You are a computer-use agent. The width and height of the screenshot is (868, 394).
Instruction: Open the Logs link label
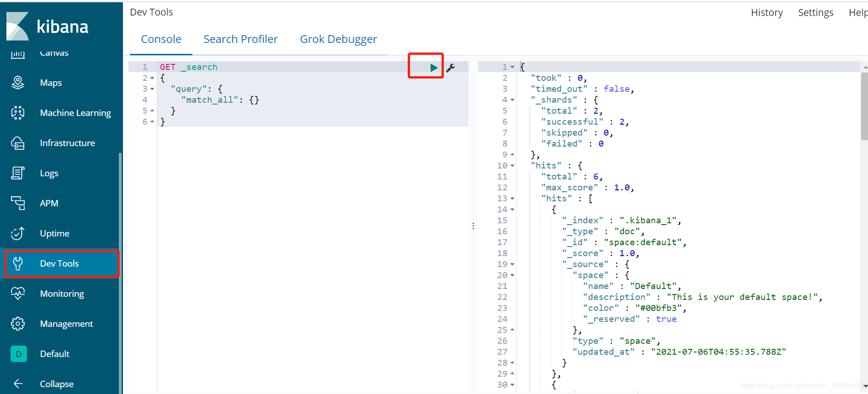click(x=49, y=173)
